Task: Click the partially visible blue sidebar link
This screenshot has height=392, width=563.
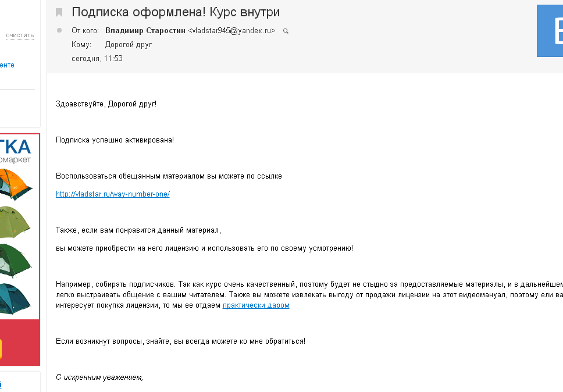Action: tap(7, 65)
